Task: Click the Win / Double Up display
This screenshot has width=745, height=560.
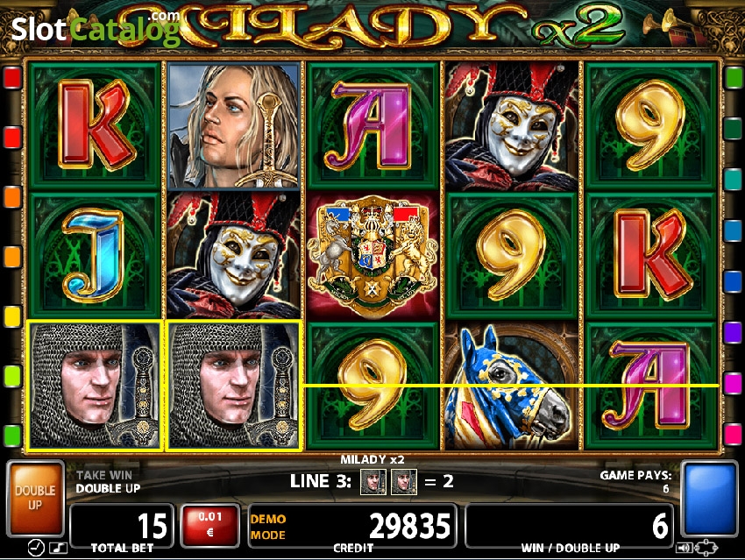Action: click(570, 525)
